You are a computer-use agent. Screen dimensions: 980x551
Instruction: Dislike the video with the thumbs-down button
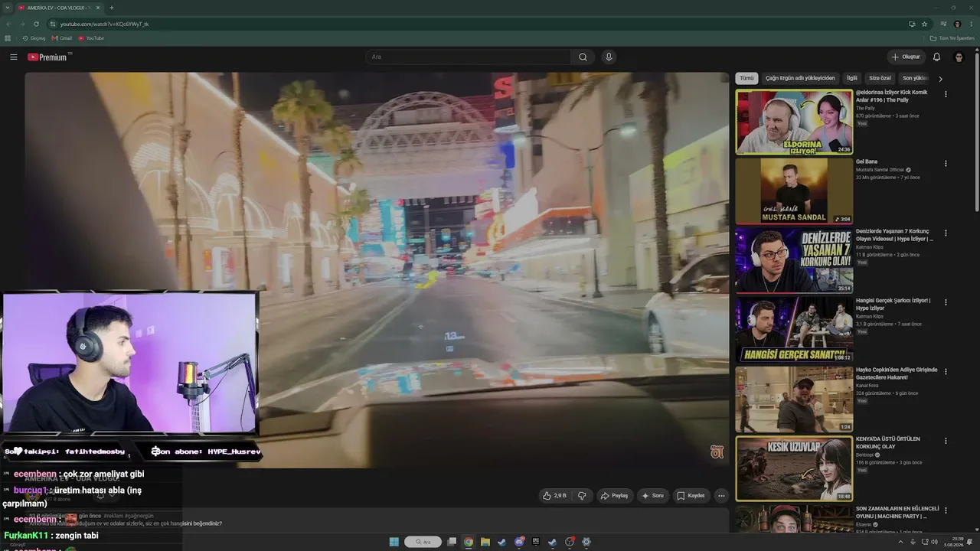click(x=582, y=496)
